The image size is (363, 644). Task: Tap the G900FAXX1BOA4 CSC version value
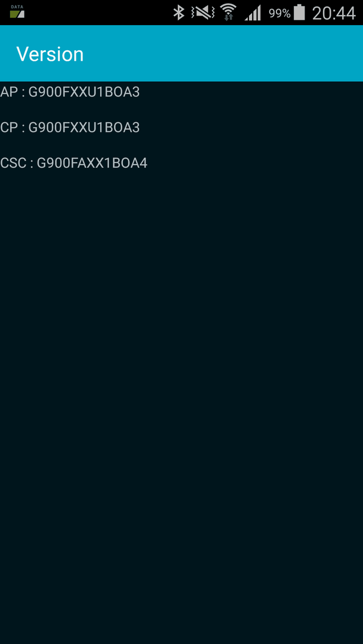click(92, 163)
